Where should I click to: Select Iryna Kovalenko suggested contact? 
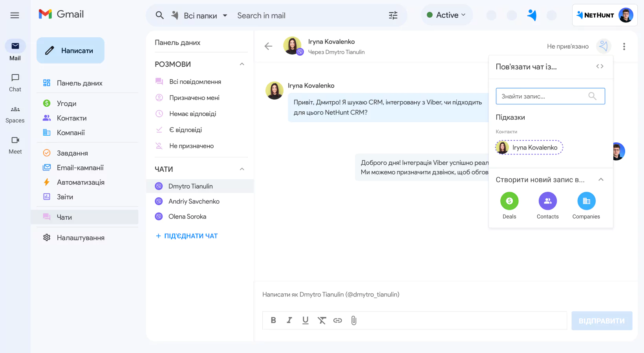(x=529, y=147)
